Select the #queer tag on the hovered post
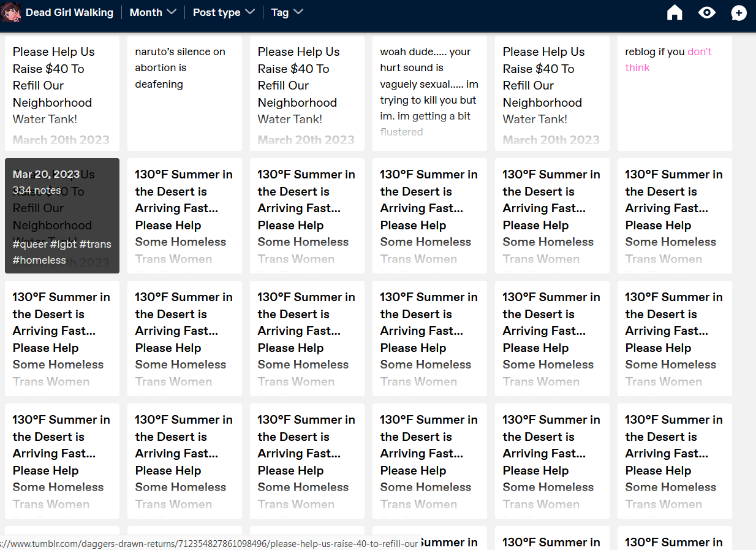 point(29,244)
